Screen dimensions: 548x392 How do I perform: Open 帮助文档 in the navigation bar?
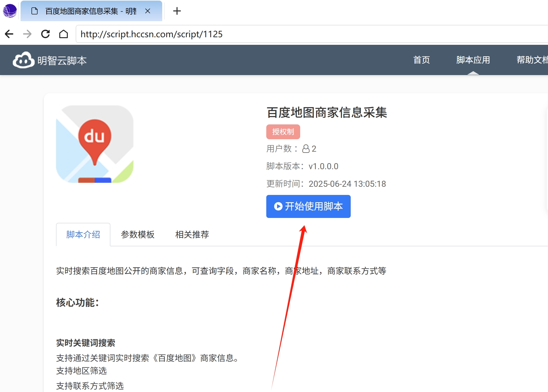[x=532, y=60]
